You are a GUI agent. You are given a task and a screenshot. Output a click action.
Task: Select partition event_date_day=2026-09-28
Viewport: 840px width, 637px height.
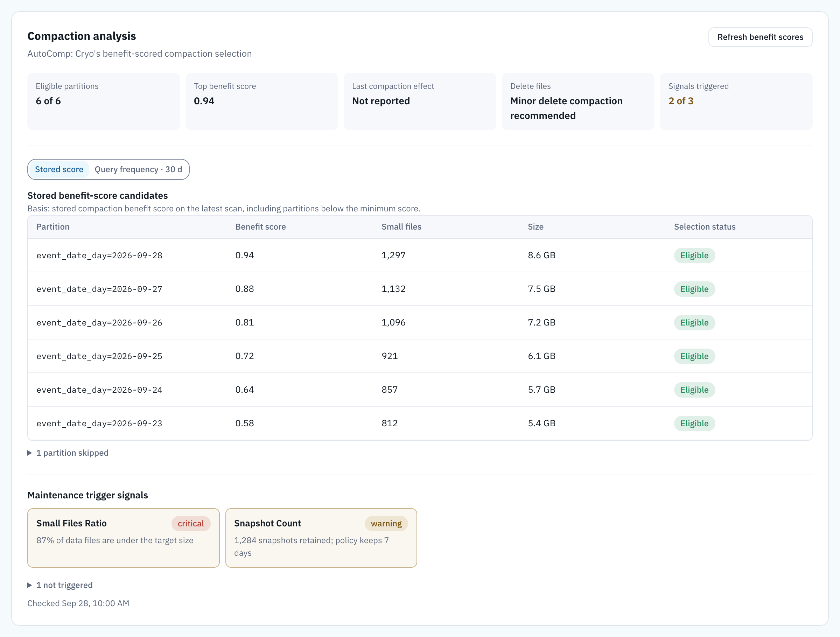(x=99, y=255)
